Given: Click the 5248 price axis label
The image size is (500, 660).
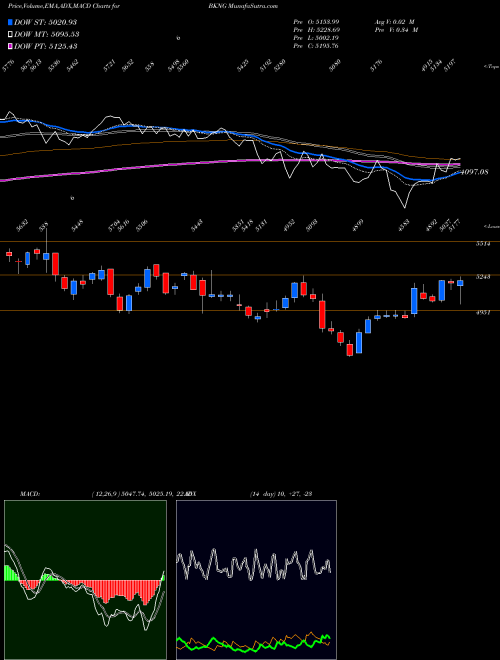Looking at the screenshot, I should [x=483, y=277].
